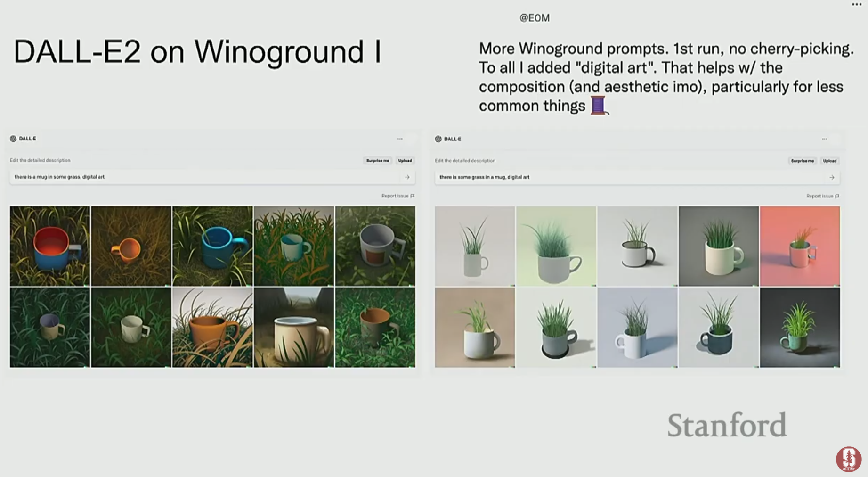868x477 pixels.
Task: Click the @EOM handle text
Action: tap(535, 18)
